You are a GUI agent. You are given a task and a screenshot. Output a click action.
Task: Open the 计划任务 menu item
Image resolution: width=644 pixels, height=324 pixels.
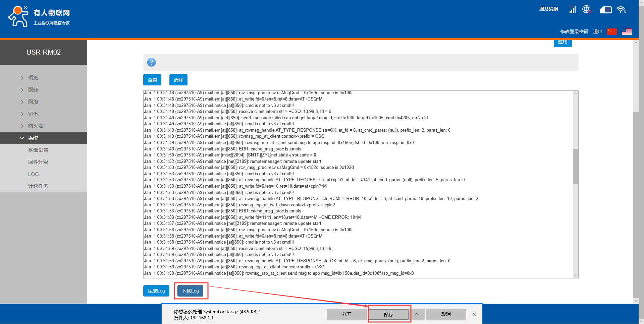pyautogui.click(x=38, y=186)
